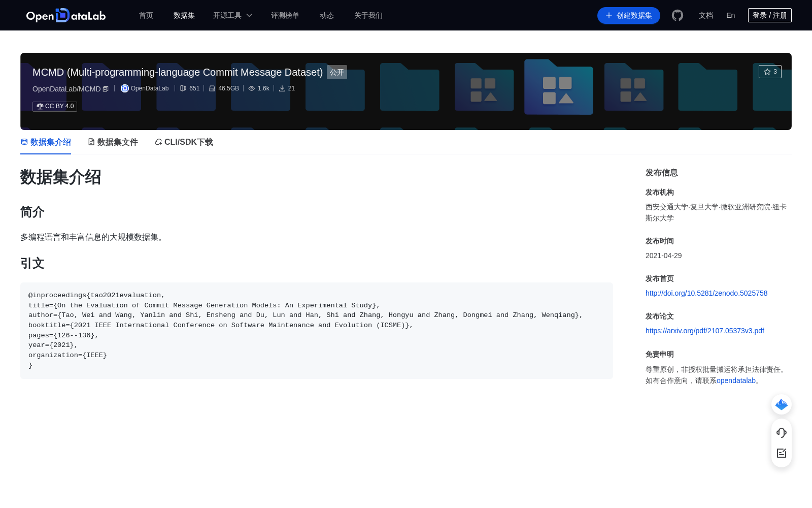Click the eye views icon showing 1.6k
Screen dimensions: 812x508
(251, 88)
